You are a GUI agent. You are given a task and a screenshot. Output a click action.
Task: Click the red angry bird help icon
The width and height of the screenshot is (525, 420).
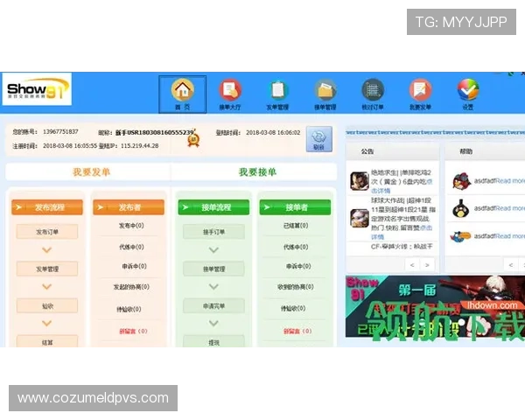pos(462,181)
